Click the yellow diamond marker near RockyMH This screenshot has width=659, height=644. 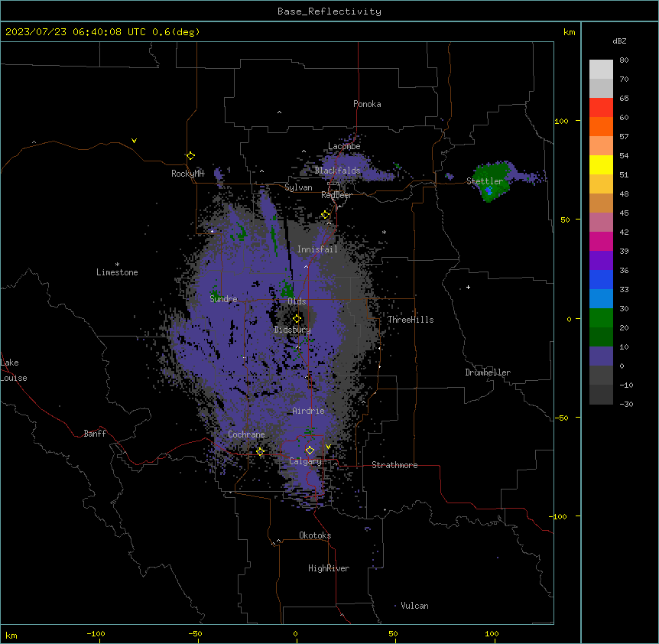tap(191, 155)
